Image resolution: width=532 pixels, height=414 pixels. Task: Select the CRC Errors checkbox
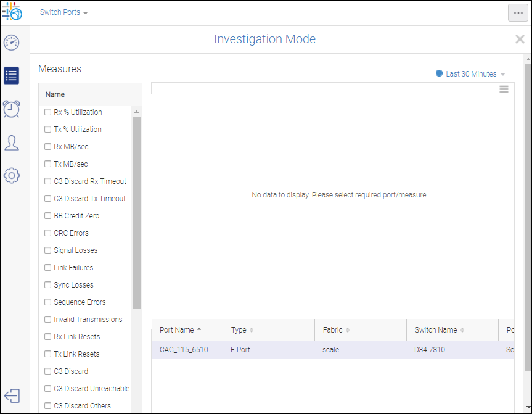(48, 233)
